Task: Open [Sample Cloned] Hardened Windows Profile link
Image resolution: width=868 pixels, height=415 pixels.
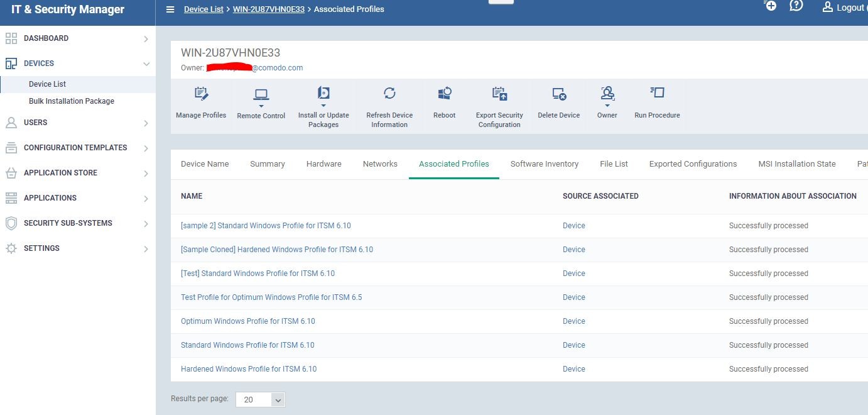Action: pos(277,250)
